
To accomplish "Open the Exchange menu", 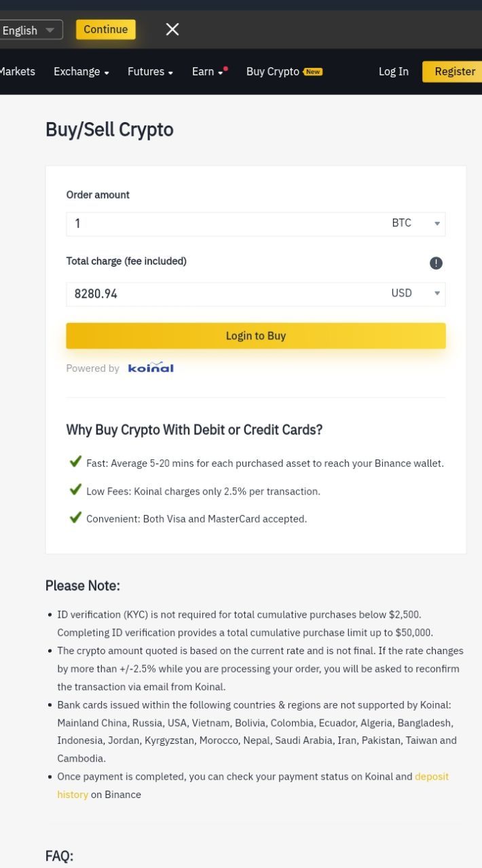I will tap(81, 71).
